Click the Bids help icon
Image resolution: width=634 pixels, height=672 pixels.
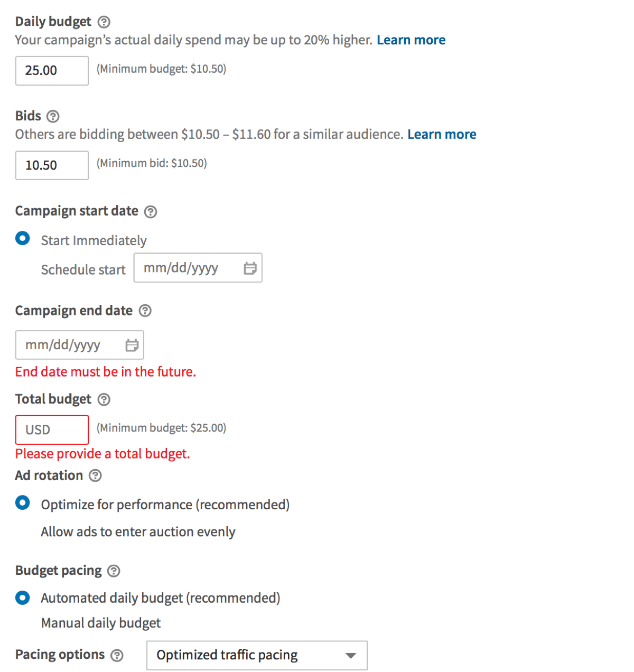pyautogui.click(x=52, y=116)
